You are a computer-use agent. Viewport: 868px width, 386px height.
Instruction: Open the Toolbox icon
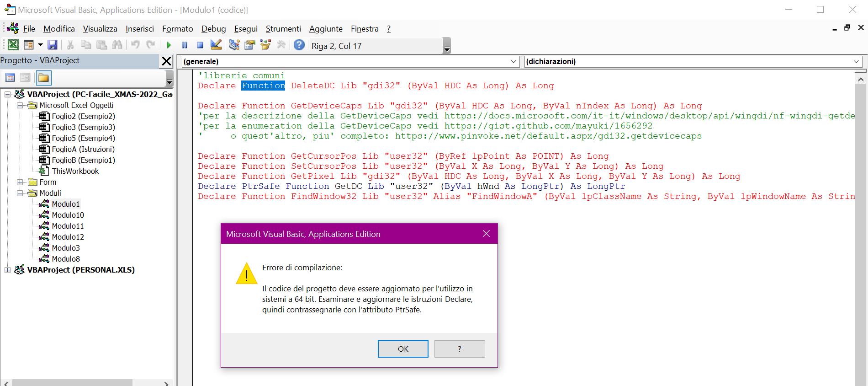point(281,45)
